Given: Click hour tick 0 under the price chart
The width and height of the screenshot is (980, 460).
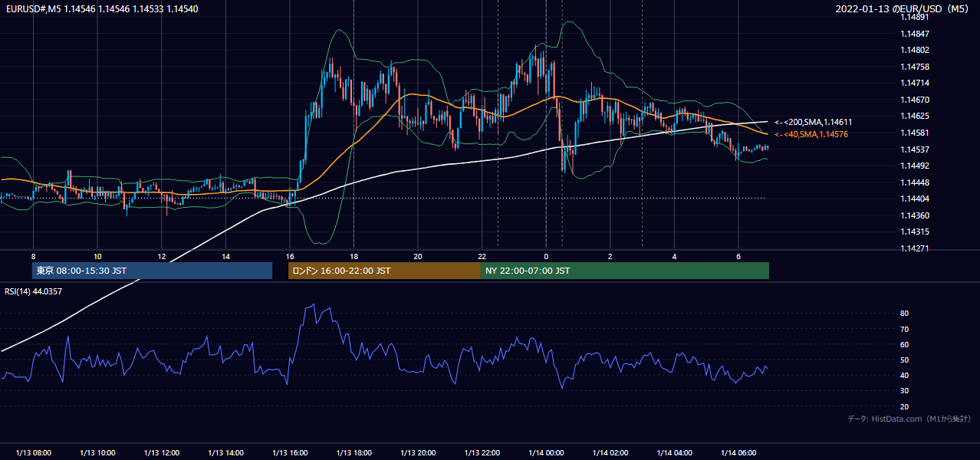Looking at the screenshot, I should click(546, 256).
